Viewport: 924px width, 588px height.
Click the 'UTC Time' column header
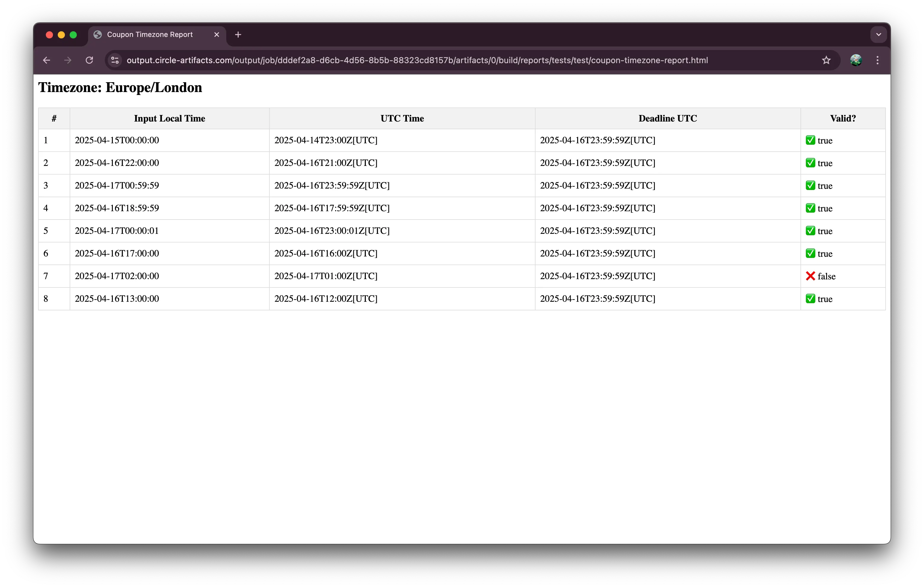402,118
